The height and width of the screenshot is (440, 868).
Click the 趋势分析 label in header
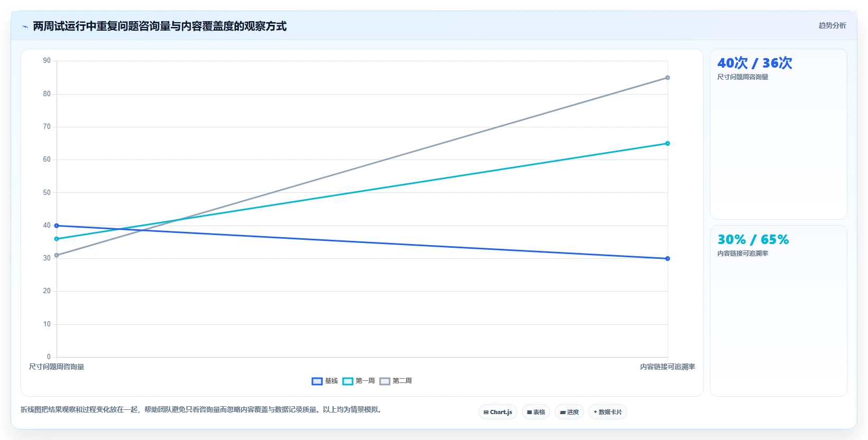coord(832,25)
